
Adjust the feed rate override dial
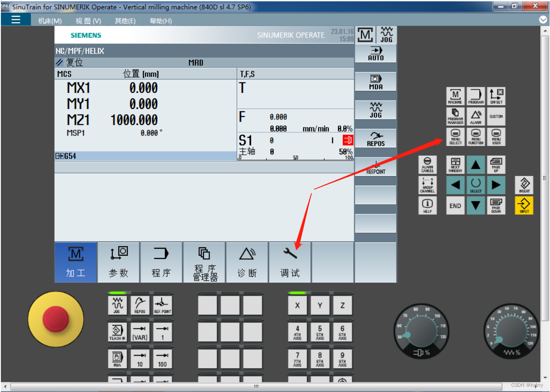click(x=511, y=332)
